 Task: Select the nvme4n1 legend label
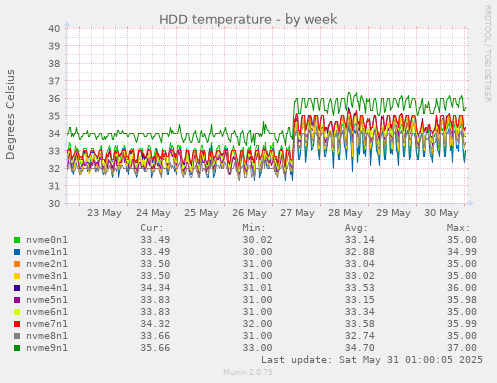(47, 288)
